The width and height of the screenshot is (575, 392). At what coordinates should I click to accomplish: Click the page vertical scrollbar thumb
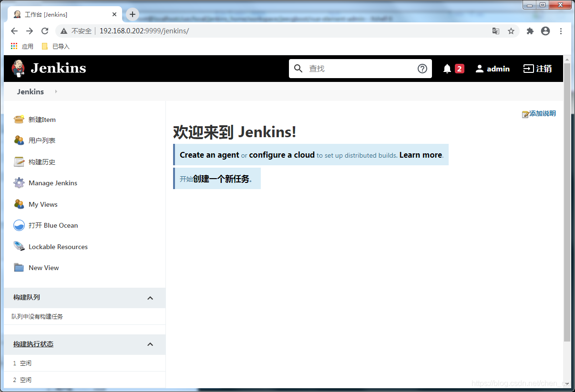click(567, 202)
